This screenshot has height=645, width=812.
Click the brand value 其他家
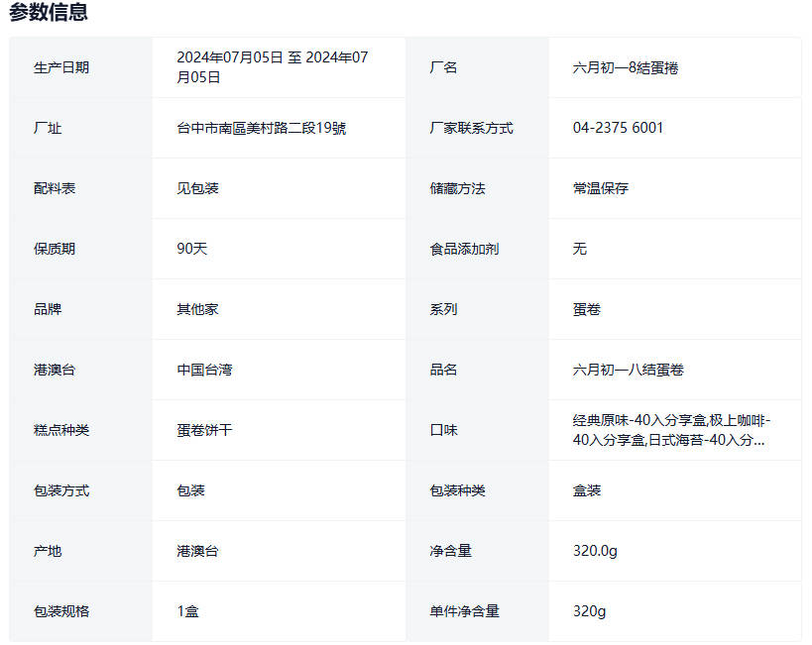[198, 309]
